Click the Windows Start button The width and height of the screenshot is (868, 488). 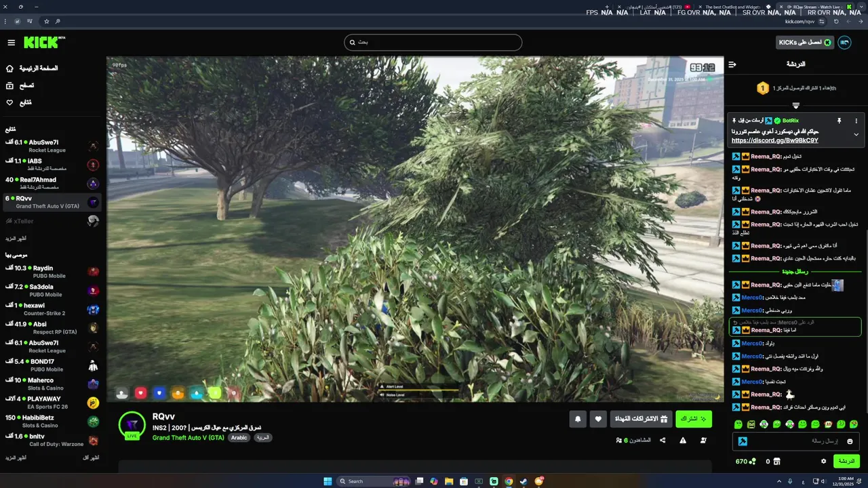[x=328, y=481]
